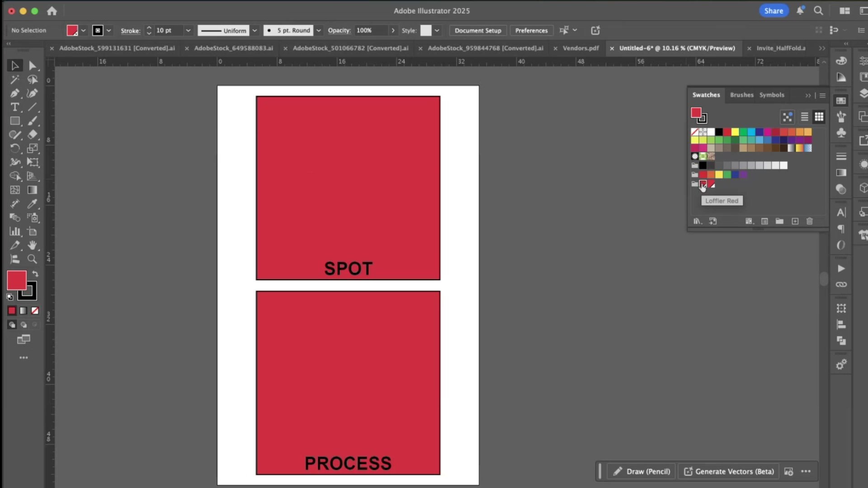The height and width of the screenshot is (488, 868).
Task: Select the Gradient tool
Action: [x=32, y=190]
